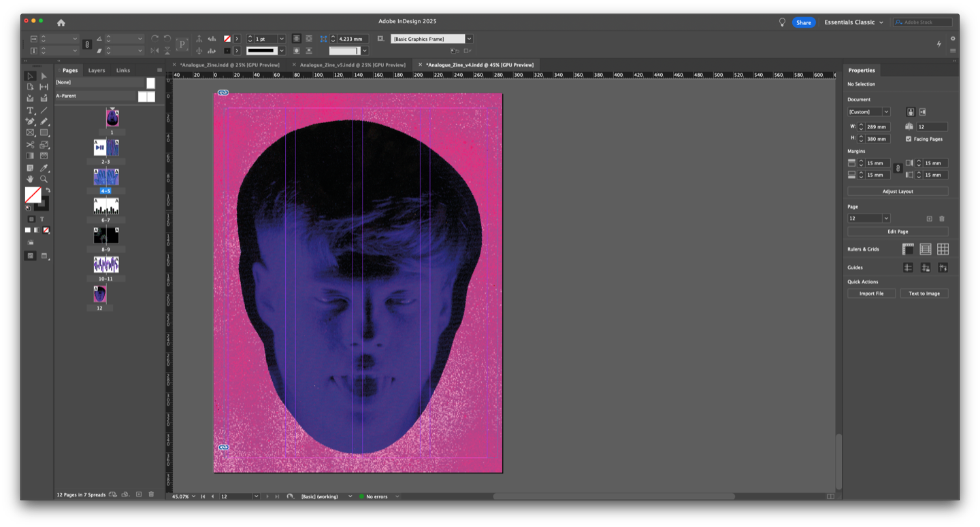
Task: Toggle the Facing Pages checkbox
Action: click(909, 139)
